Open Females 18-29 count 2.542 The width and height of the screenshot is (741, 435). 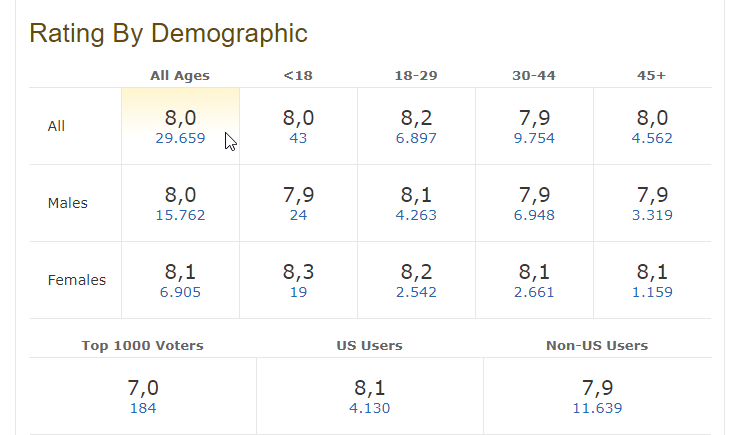pyautogui.click(x=416, y=292)
